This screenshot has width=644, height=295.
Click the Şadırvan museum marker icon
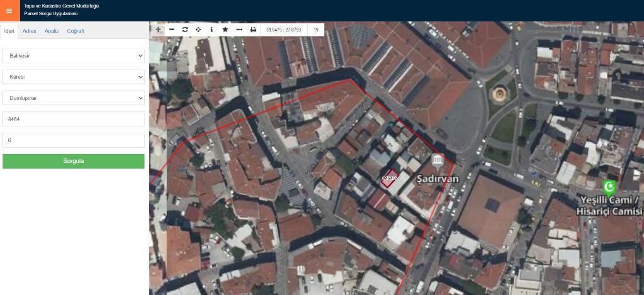click(438, 162)
